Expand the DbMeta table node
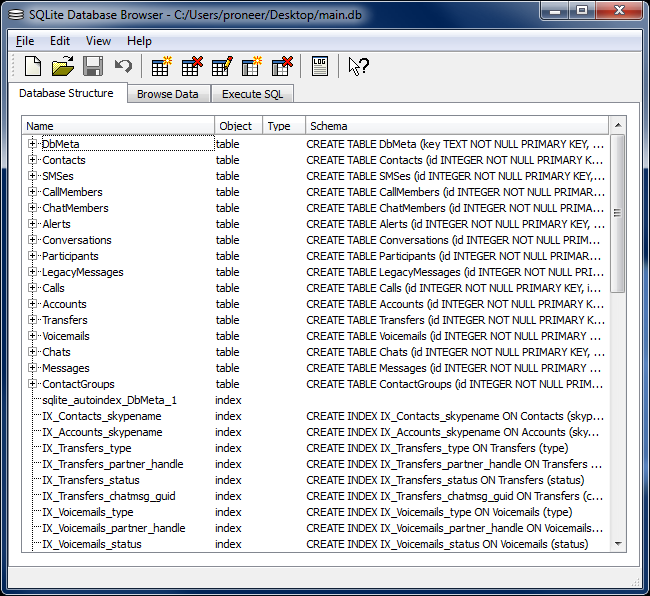650x596 pixels. click(x=32, y=144)
